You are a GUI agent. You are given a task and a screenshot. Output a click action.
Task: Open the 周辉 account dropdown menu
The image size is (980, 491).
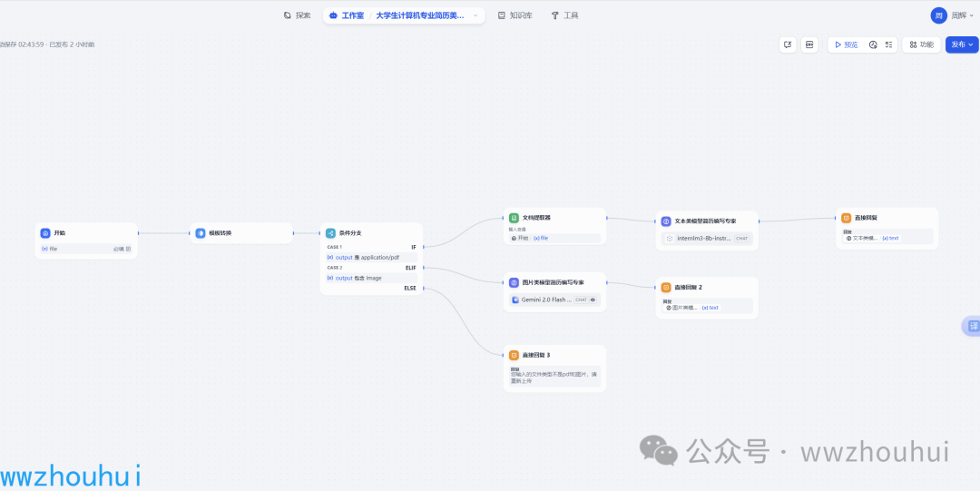pos(952,15)
